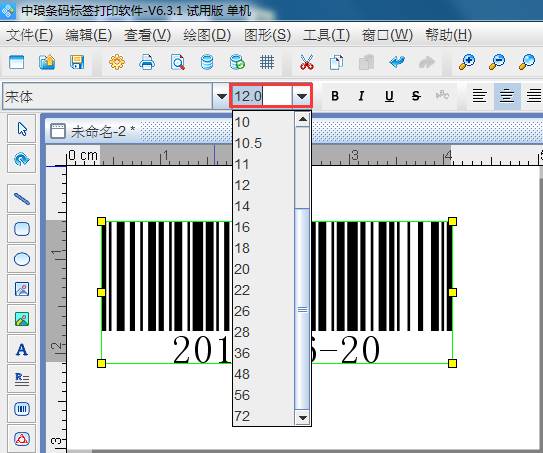Open the 查看(V) menu
Screen dimensions: 543x453
click(148, 35)
